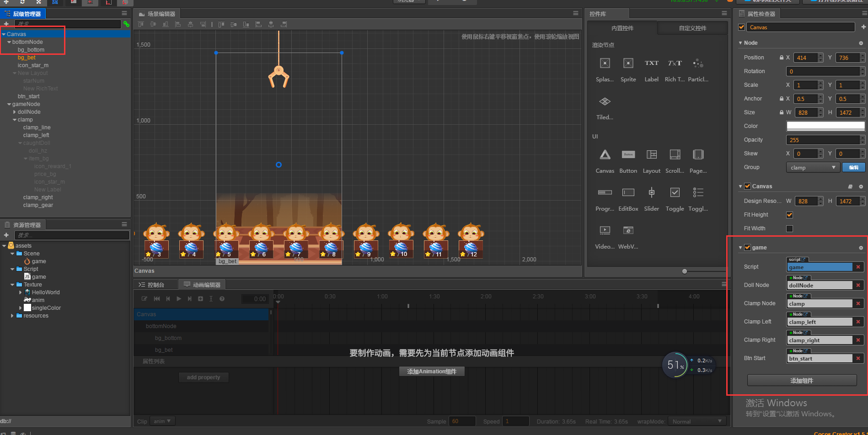Open the Group dropdown showing clamp
868x435 pixels.
813,167
